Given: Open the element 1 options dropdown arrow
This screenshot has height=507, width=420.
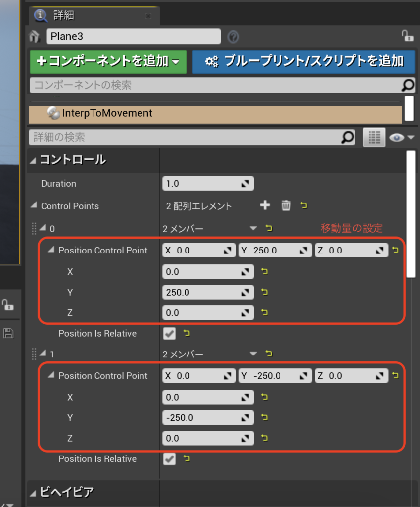Looking at the screenshot, I should [253, 354].
